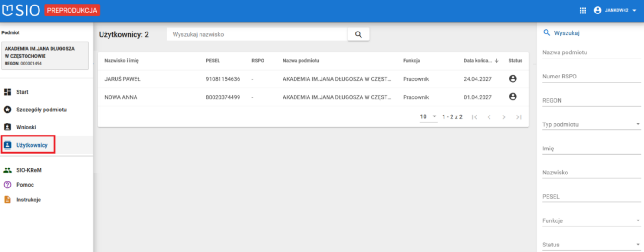Go to Start in the sidebar
The width and height of the screenshot is (644, 252).
(22, 92)
